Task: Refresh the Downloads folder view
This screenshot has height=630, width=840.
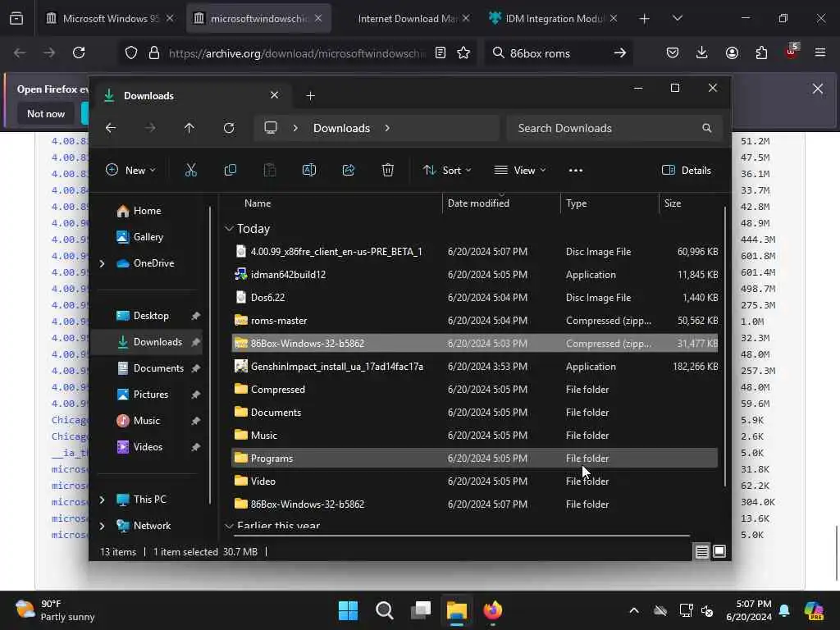Action: pos(229,128)
